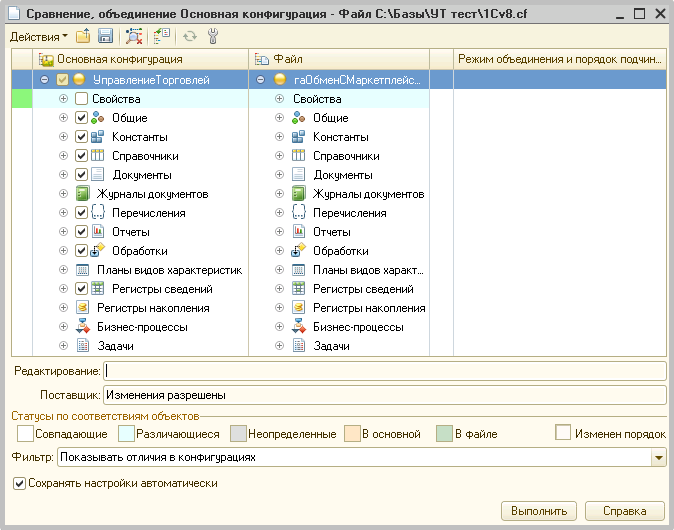Select the Перечисления row in Файл column
674x530 pixels.
(x=339, y=212)
